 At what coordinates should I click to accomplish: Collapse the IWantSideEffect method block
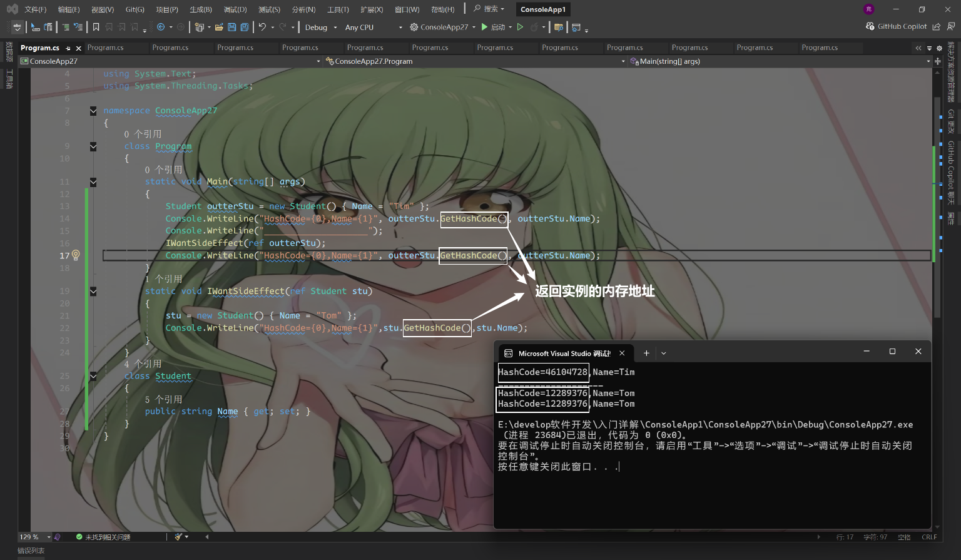[93, 291]
